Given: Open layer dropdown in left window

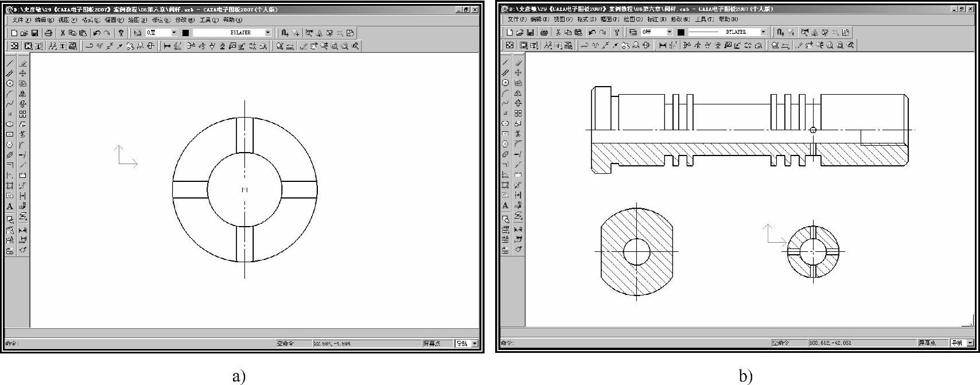Looking at the screenshot, I should click(174, 33).
